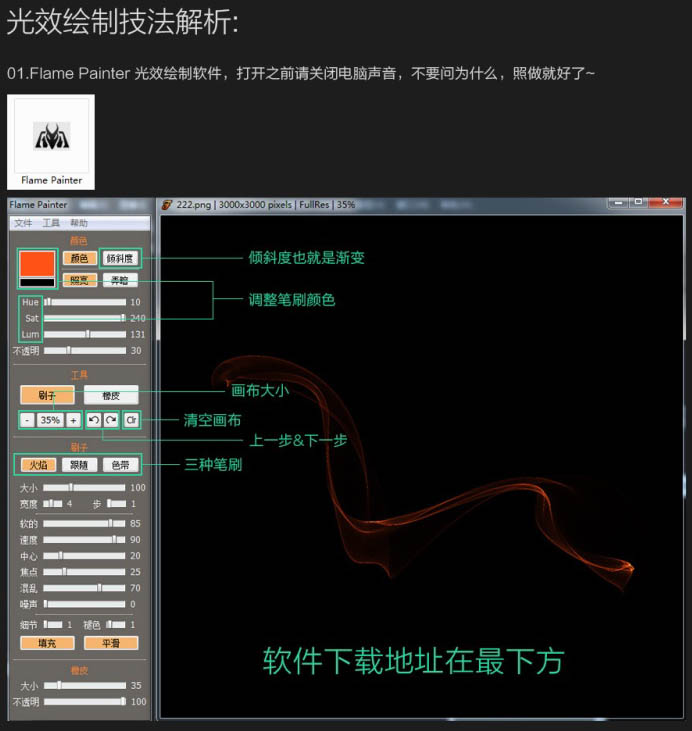Click the 软的 value 85
This screenshot has height=731, width=692.
click(135, 524)
